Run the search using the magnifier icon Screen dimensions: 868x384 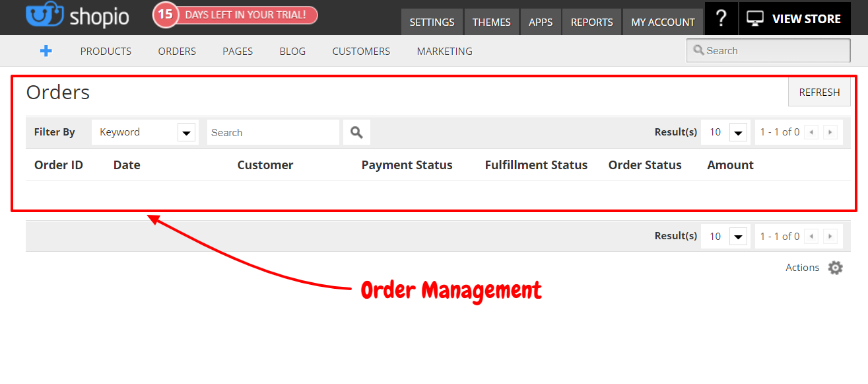point(356,132)
